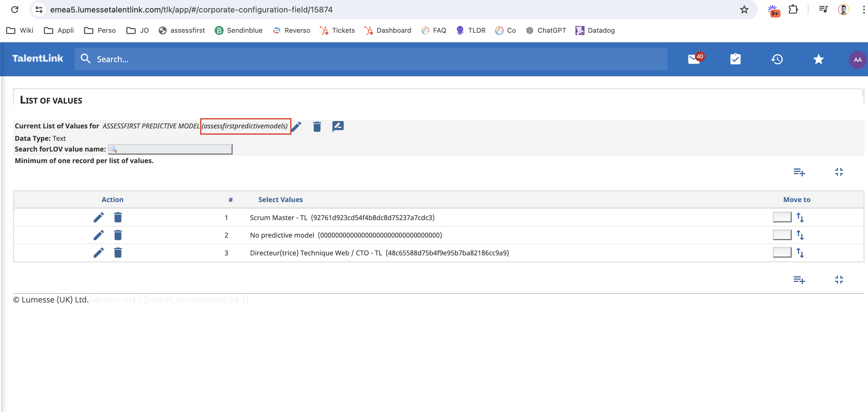Collapse list using top compress icon
This screenshot has width=868, height=412.
(x=839, y=172)
